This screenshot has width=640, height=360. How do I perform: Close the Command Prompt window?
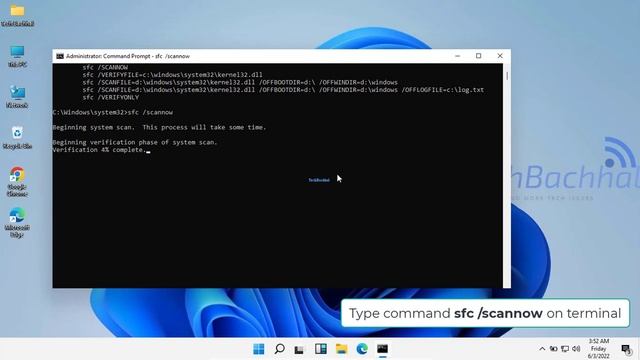[x=500, y=56]
